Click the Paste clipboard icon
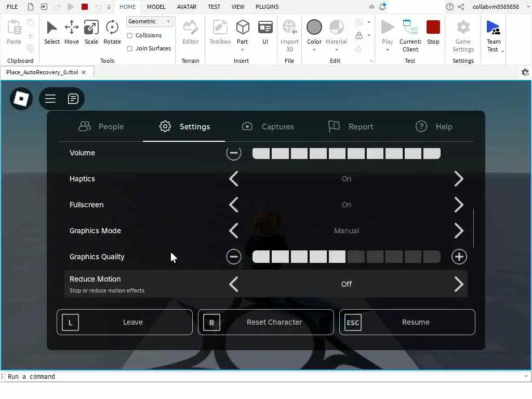Screen dimensions: 532x399 tap(14, 28)
